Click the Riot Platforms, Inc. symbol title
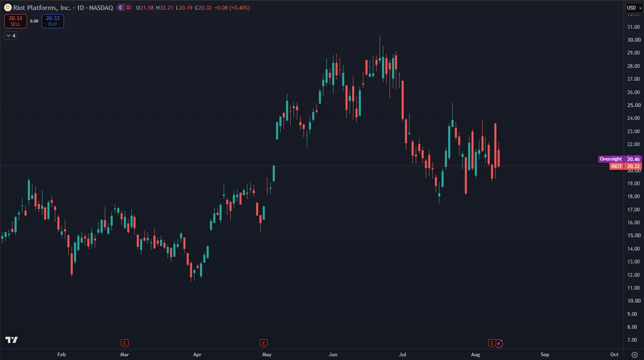The image size is (644, 360). coord(42,7)
